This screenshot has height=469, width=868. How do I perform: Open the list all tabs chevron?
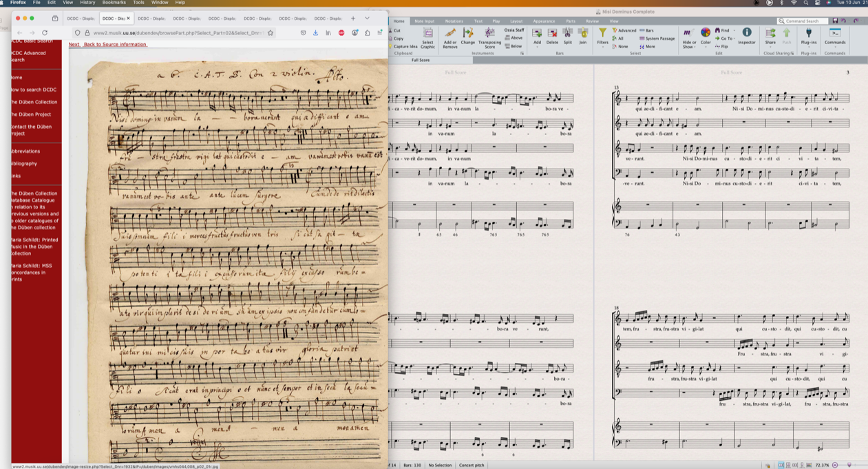367,19
